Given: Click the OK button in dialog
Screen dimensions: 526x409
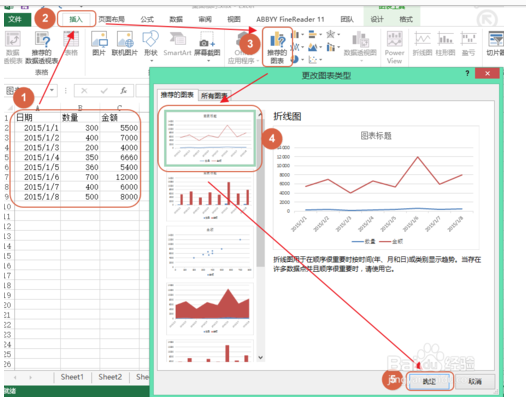Looking at the screenshot, I should pos(429,381).
